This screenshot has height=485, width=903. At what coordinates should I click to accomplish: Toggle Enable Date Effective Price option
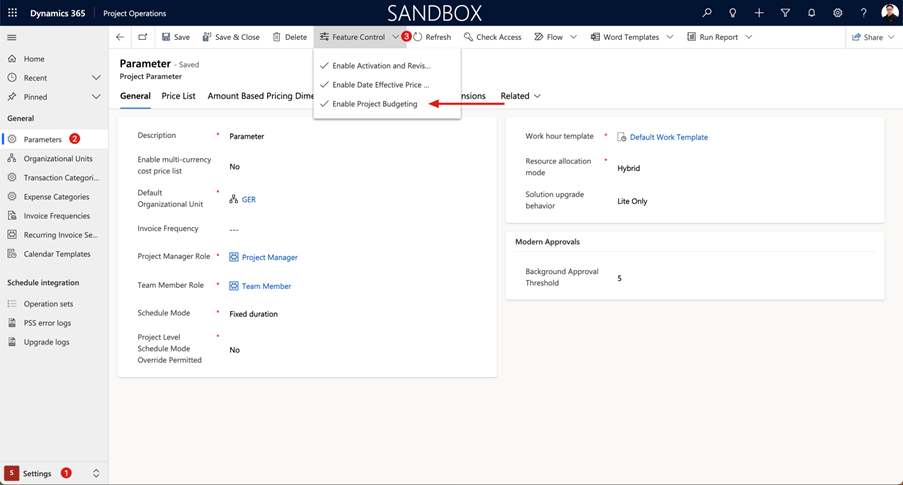[x=380, y=85]
